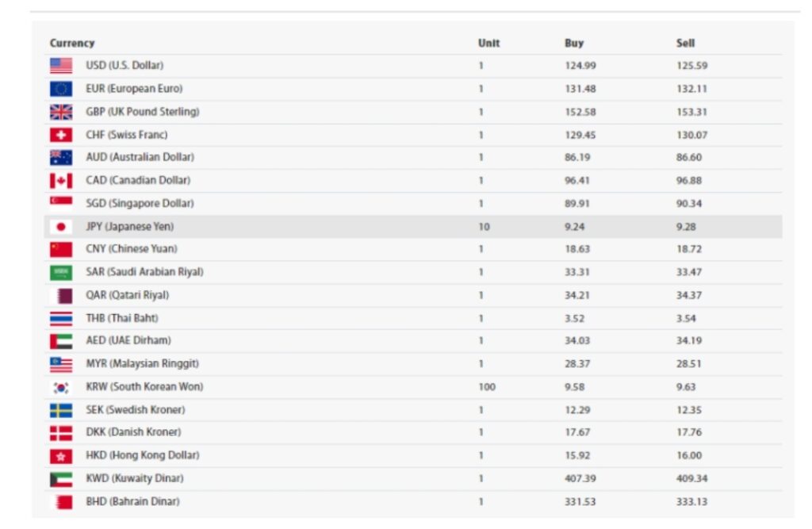Click the Sell column header
The width and height of the screenshot is (812, 529).
685,43
